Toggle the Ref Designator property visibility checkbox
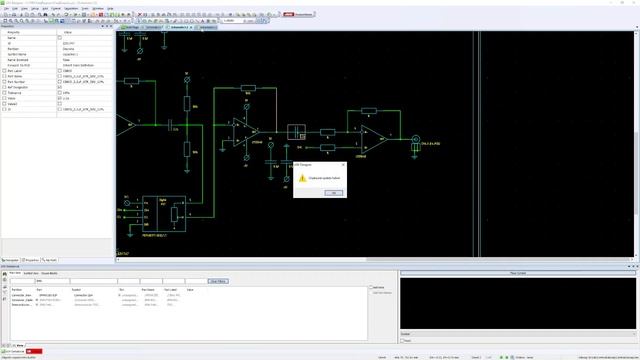The width and height of the screenshot is (640, 360). point(4,87)
